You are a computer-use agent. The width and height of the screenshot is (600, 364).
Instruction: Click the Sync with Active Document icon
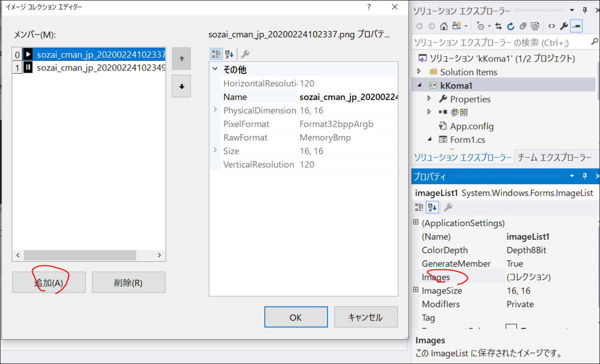498,25
